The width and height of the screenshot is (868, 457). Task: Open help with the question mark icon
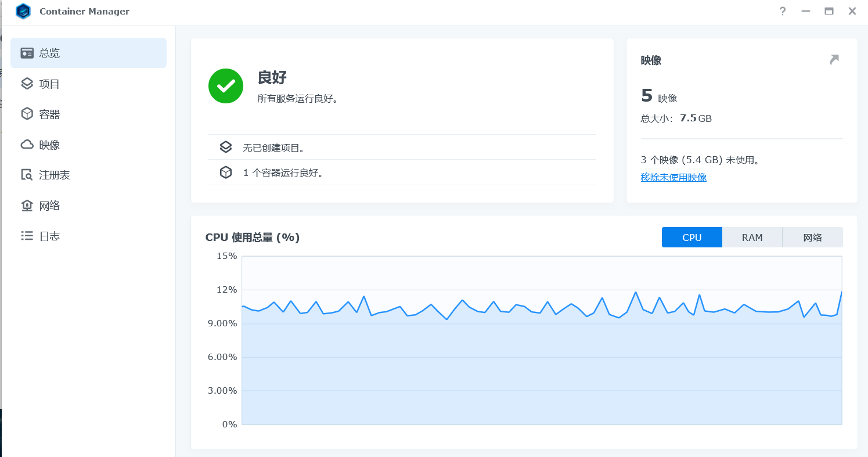(x=782, y=11)
